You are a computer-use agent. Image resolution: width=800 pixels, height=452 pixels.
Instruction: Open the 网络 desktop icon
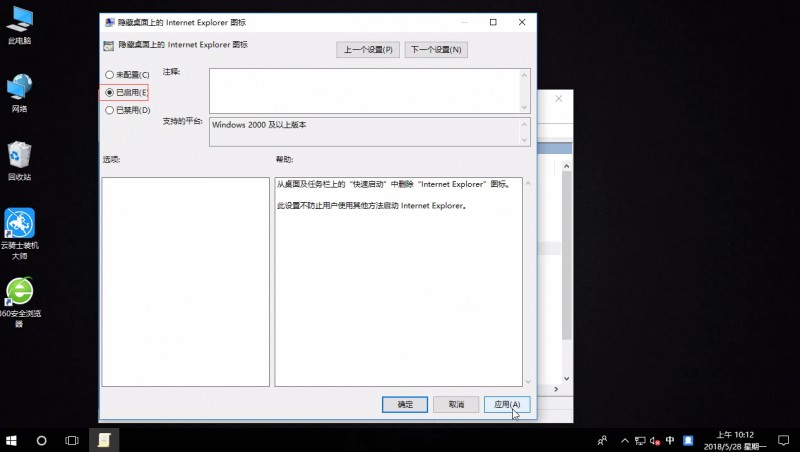pyautogui.click(x=19, y=93)
